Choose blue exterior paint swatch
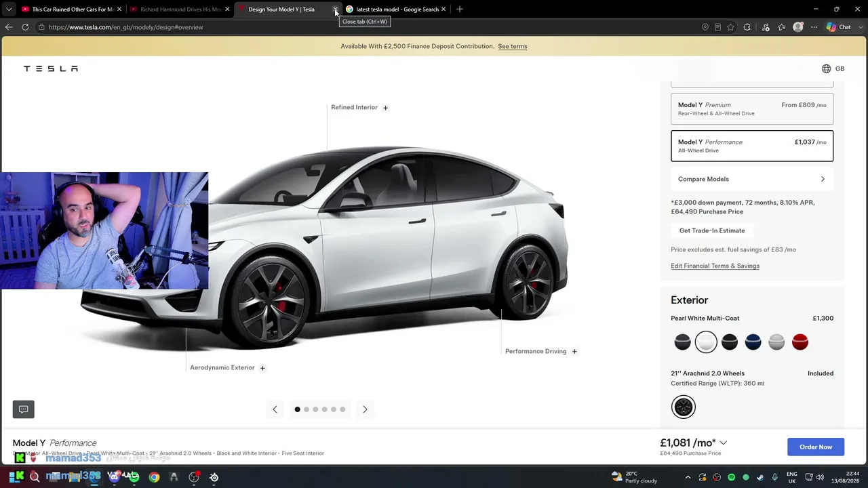This screenshot has width=868, height=488. (753, 342)
